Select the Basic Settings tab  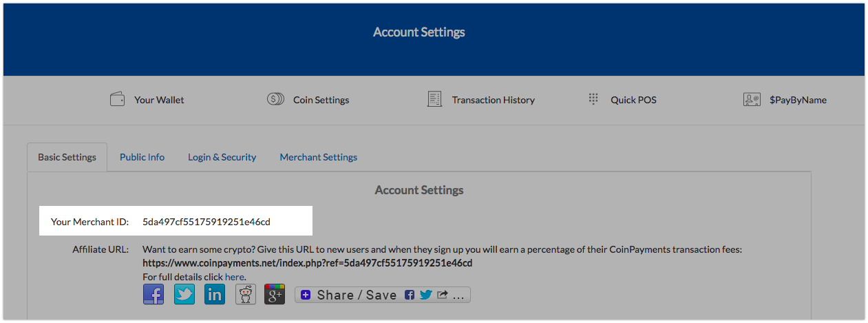click(x=67, y=157)
